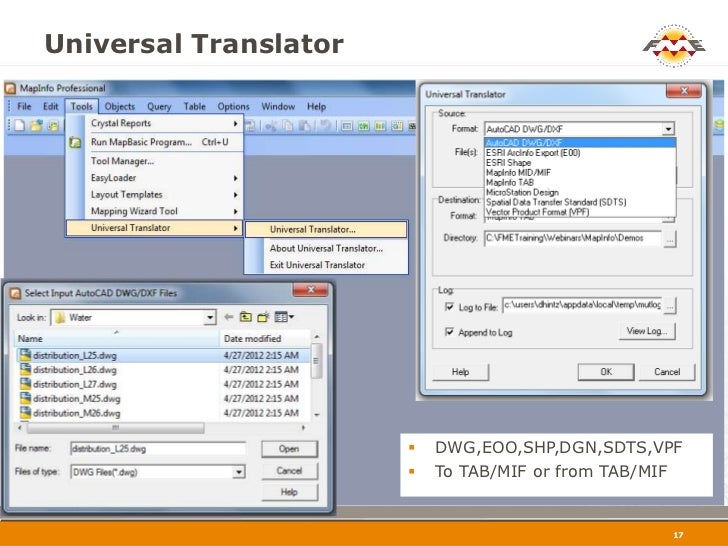Select ESRI Shape from format list
This screenshot has height=546, width=728.
[580, 162]
